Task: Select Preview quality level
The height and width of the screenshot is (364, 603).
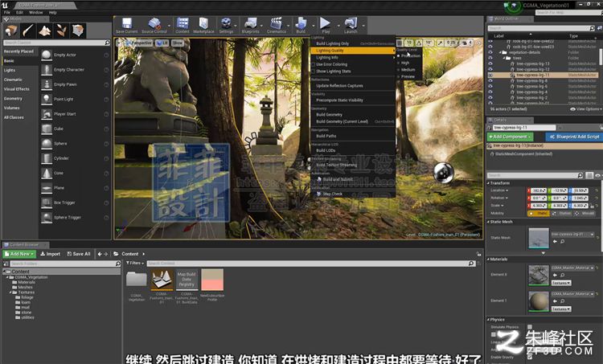Action: [x=408, y=76]
